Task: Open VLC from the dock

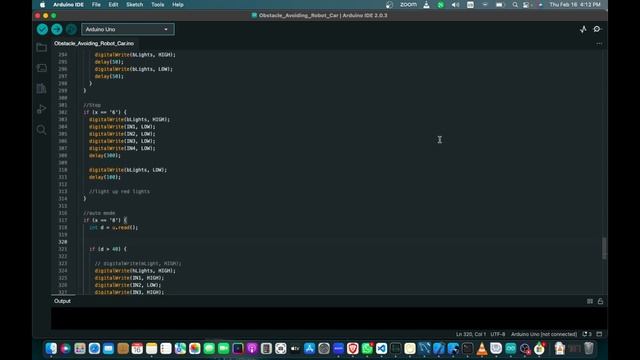Action: [x=482, y=349]
